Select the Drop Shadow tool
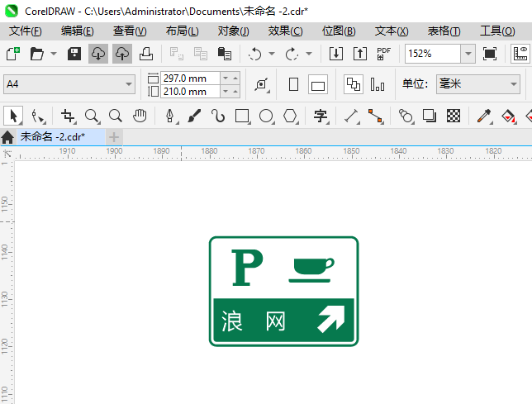Screen dimensions: 532x404 430,116
